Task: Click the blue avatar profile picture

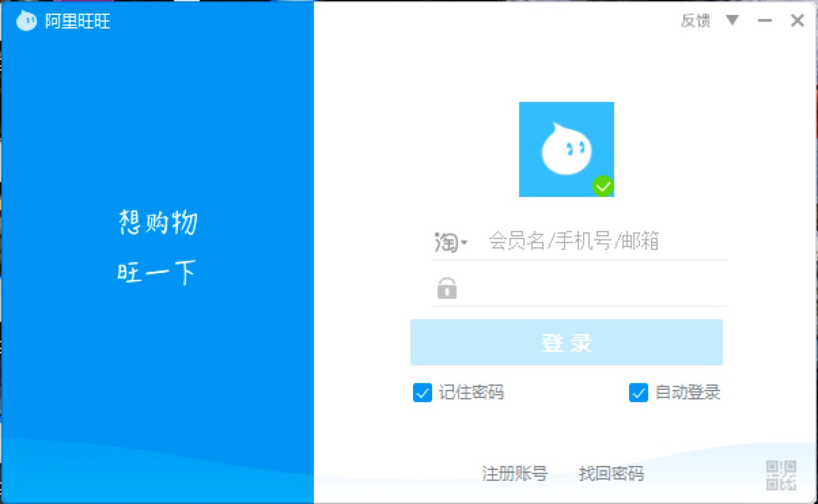Action: [x=567, y=149]
